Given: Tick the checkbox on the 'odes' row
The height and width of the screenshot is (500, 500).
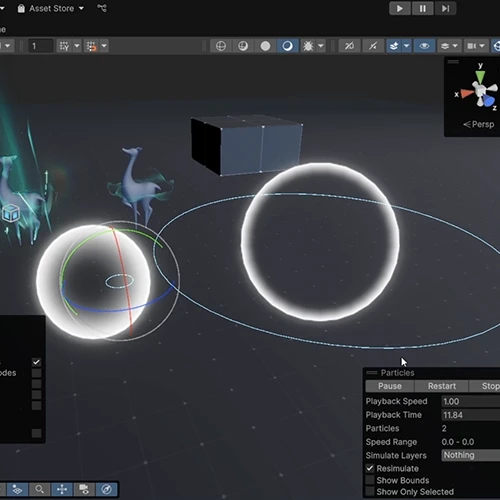Looking at the screenshot, I should [x=36, y=373].
